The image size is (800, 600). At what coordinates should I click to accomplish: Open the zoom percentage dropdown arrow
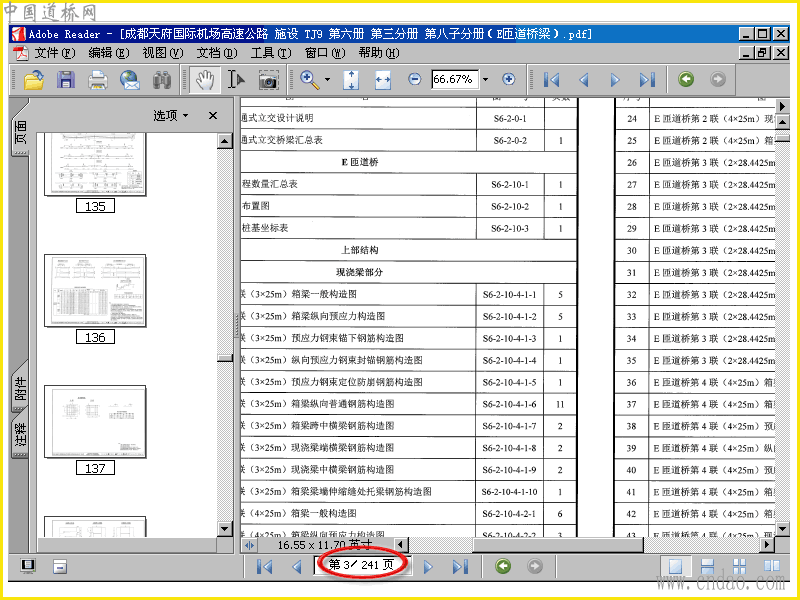485,79
